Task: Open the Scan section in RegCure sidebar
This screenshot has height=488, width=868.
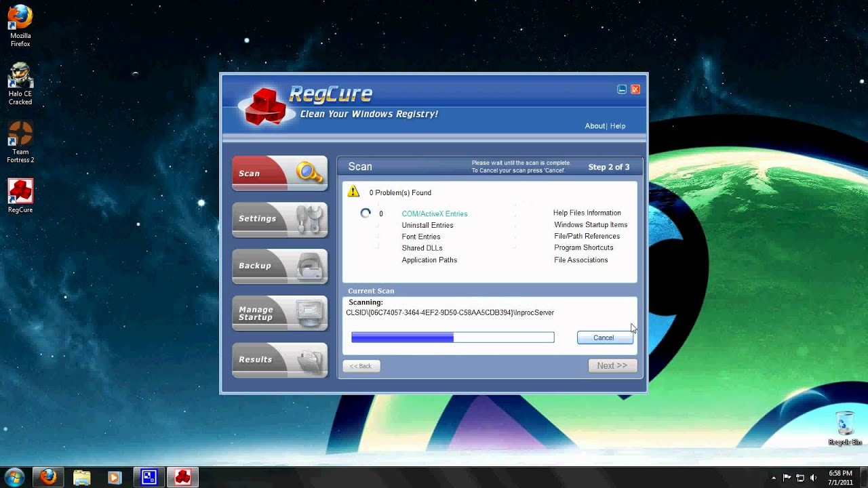Action: pyautogui.click(x=279, y=174)
